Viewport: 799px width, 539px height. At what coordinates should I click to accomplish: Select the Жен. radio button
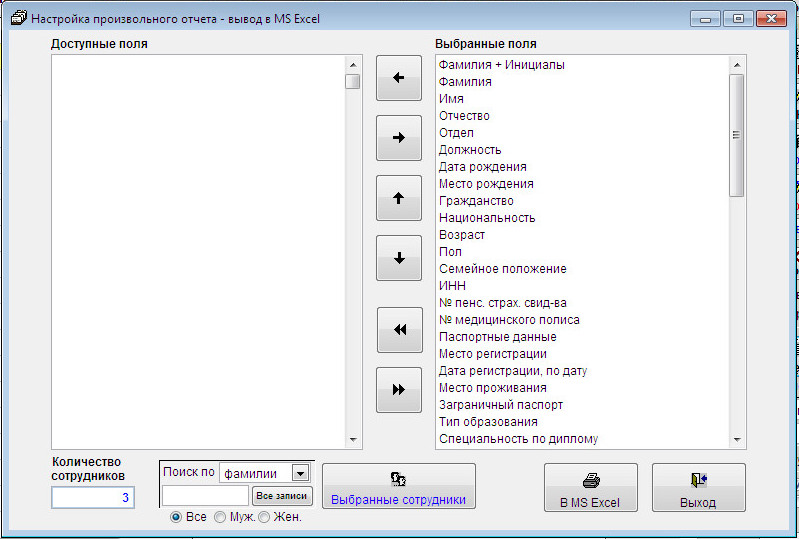pos(264,517)
